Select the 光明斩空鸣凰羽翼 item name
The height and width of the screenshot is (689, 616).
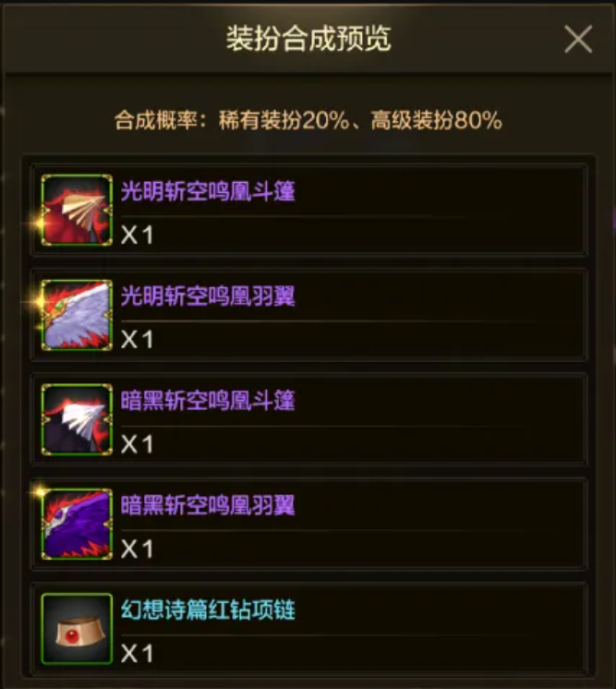208,296
